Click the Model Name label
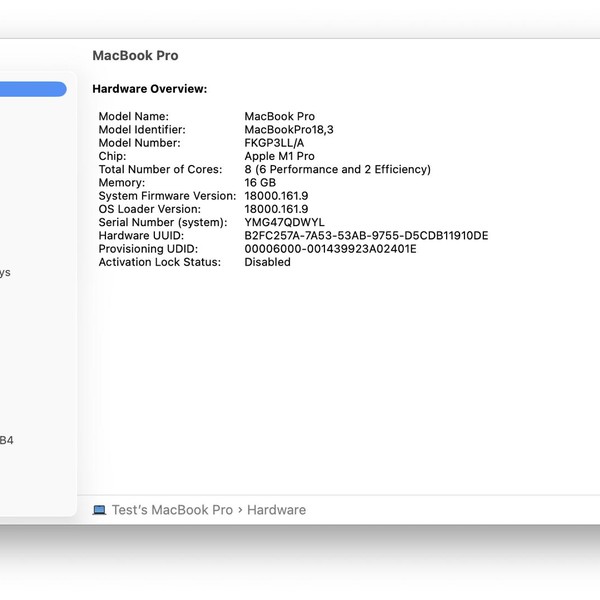 [134, 116]
